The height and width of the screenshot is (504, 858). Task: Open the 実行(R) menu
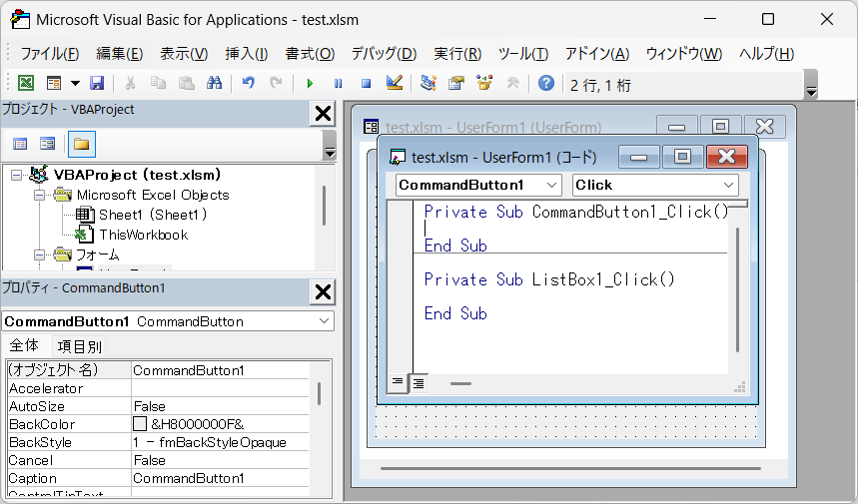457,54
